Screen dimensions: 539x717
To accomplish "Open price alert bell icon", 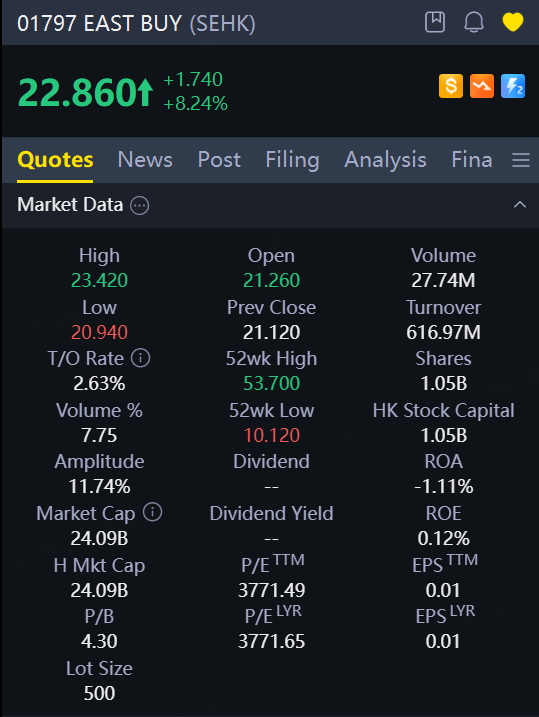I will tap(474, 22).
